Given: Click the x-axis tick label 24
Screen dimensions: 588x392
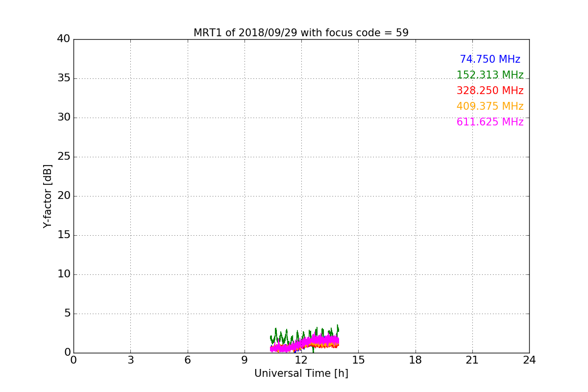Looking at the screenshot, I should [x=529, y=360].
